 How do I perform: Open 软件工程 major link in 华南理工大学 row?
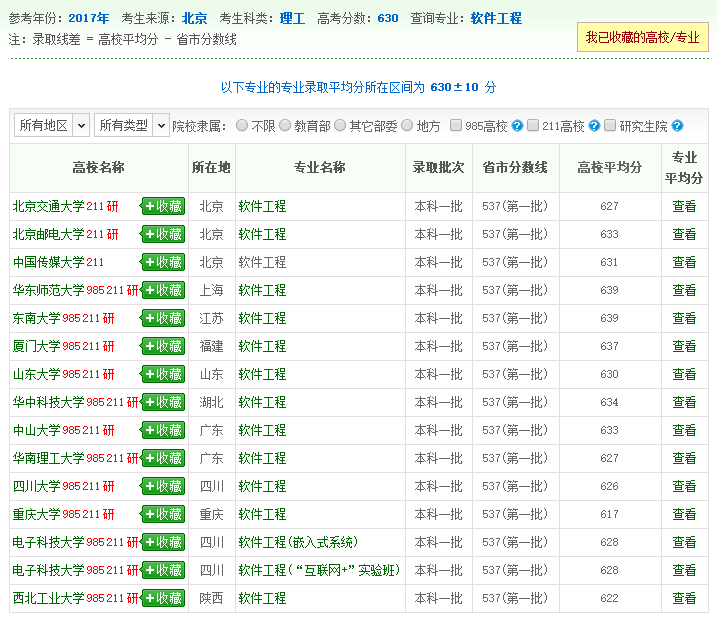tap(262, 458)
